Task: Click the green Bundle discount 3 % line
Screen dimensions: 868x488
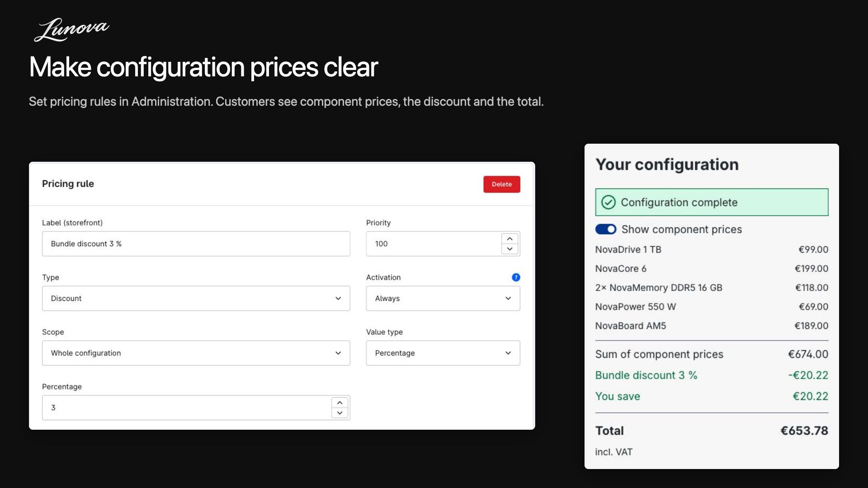Action: 712,375
